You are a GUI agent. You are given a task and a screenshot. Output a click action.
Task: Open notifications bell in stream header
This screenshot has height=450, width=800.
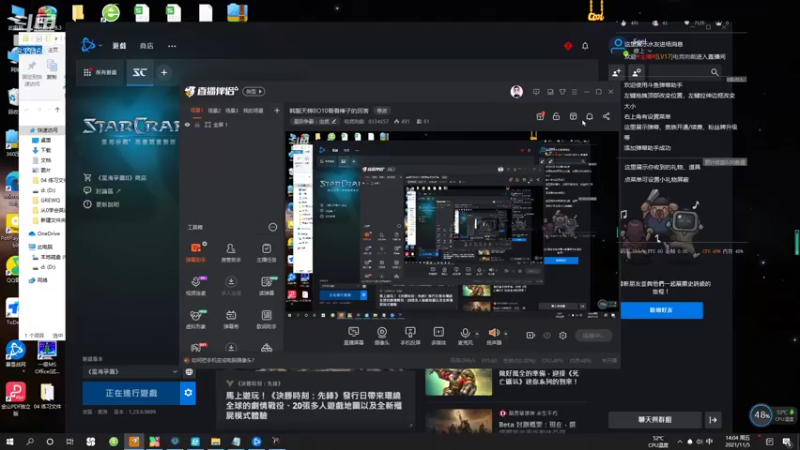click(589, 116)
